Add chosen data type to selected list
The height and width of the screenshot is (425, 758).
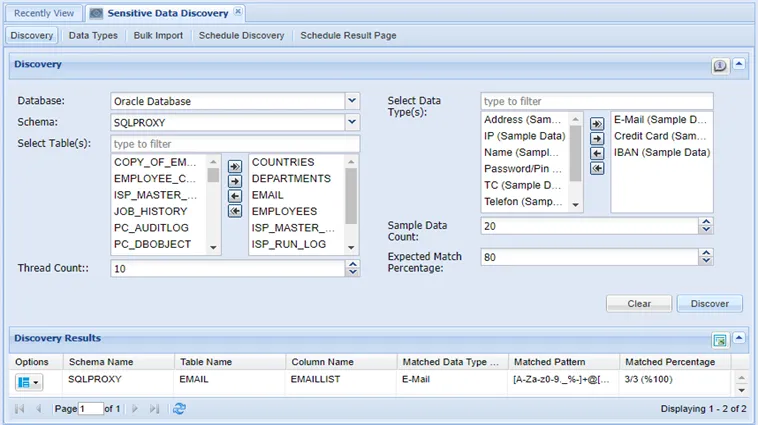[597, 139]
